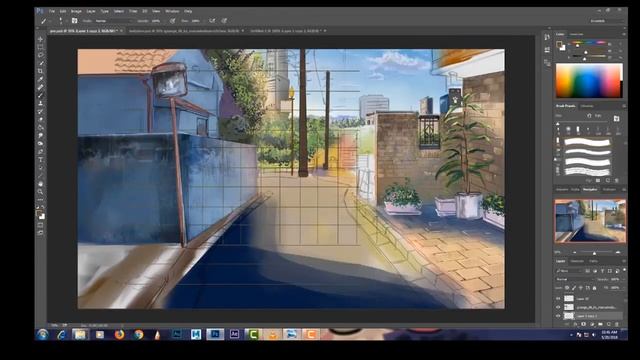Select the Zoom tool
The width and height of the screenshot is (640, 360).
[x=40, y=192]
